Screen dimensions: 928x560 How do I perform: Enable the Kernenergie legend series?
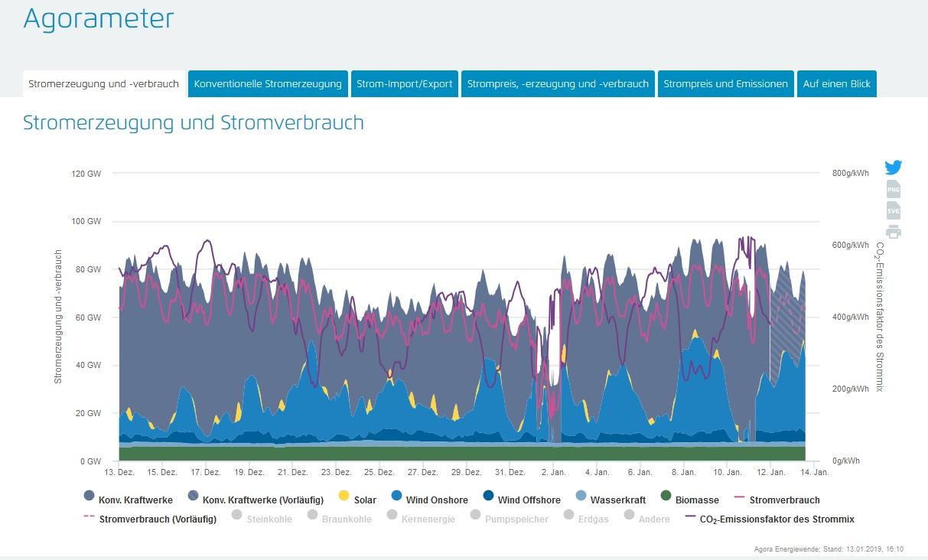pyautogui.click(x=420, y=519)
